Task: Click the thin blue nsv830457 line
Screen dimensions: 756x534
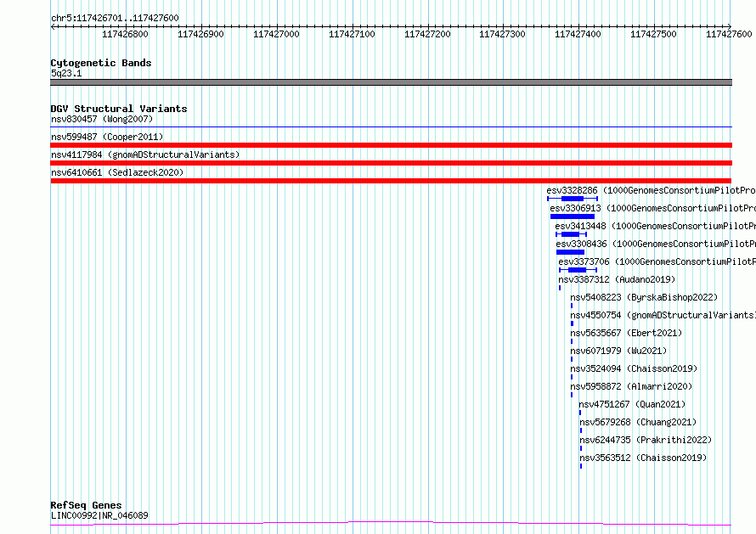Action: (x=391, y=127)
